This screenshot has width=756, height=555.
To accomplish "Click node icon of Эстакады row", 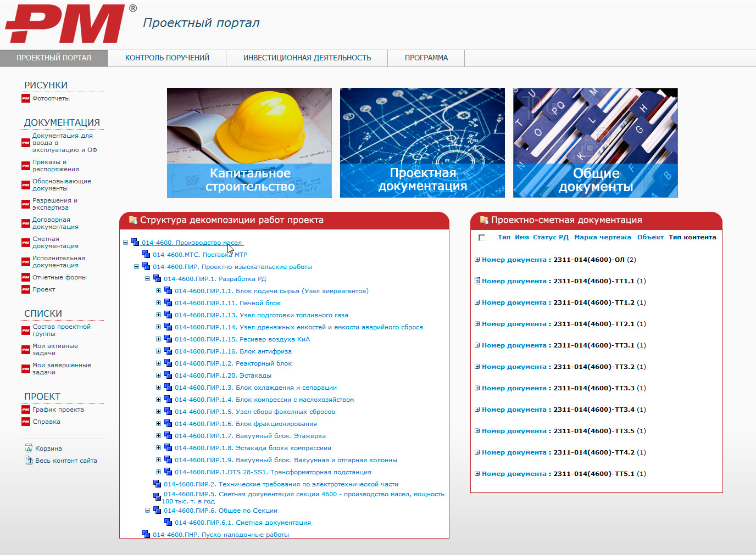I will [x=168, y=375].
